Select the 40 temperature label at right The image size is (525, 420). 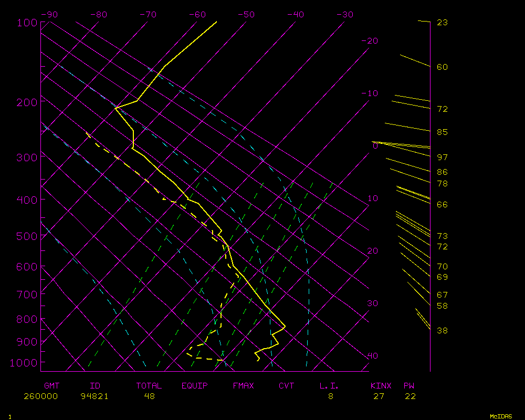372,356
